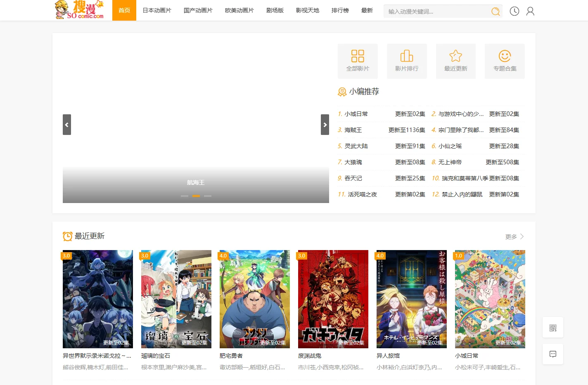The width and height of the screenshot is (588, 385).
Task: Open the 小城日常 poster thumbnail in 最近更新
Action: (x=490, y=299)
